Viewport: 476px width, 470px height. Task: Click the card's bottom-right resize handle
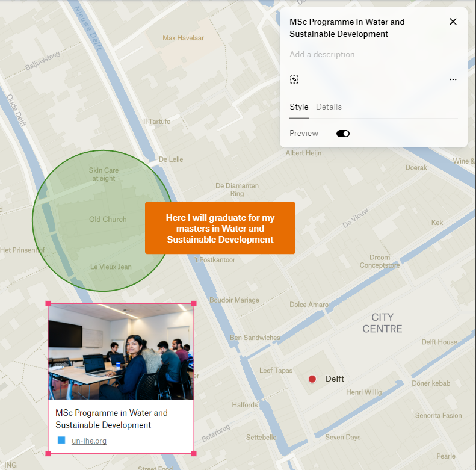[194, 453]
